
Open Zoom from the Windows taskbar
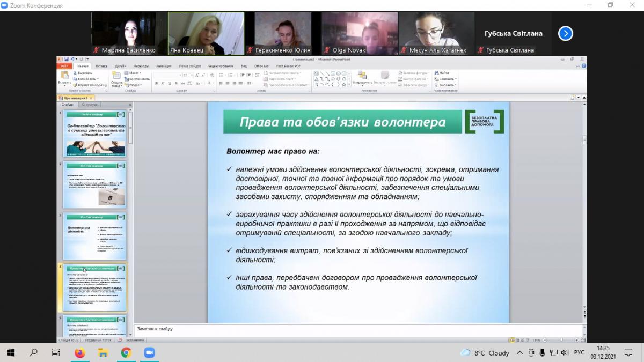tap(149, 352)
